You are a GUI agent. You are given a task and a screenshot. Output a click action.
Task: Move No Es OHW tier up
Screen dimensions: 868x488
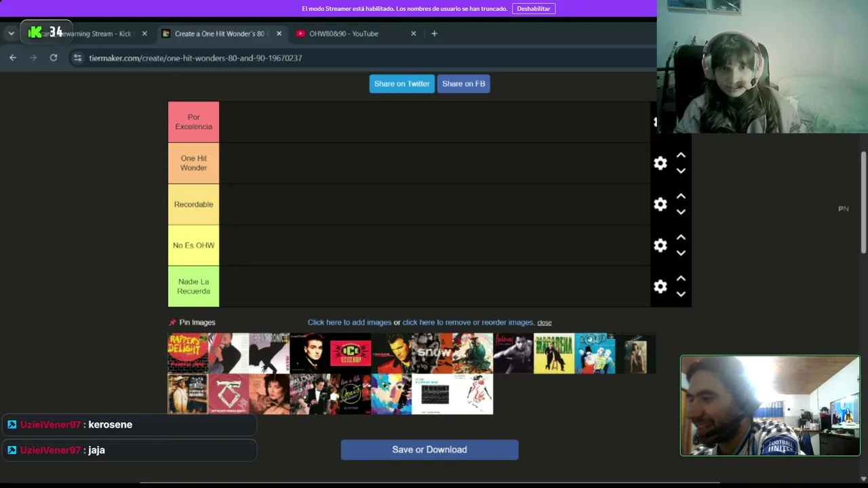[x=681, y=237]
